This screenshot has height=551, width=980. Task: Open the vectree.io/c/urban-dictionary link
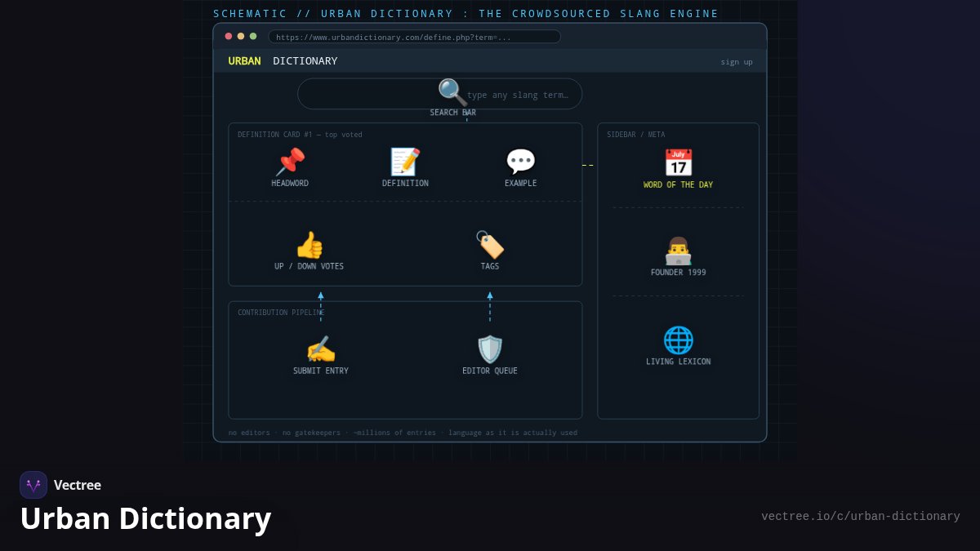click(x=861, y=517)
